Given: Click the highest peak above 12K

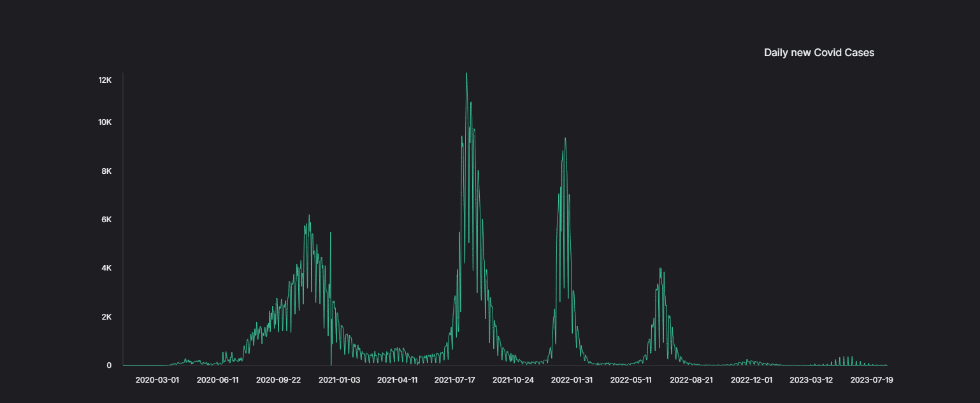Looking at the screenshot, I should [x=466, y=74].
